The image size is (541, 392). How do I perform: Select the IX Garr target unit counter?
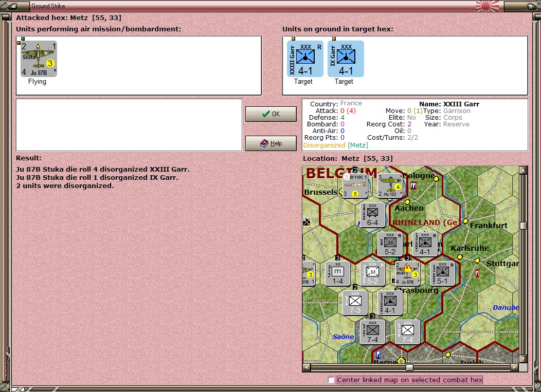[x=346, y=59]
